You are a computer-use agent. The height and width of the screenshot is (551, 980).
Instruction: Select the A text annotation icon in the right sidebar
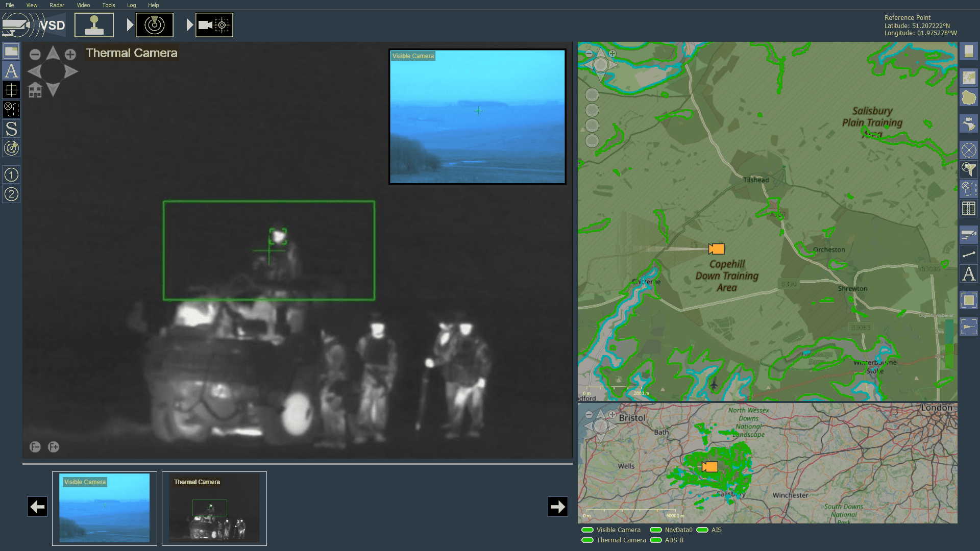point(968,274)
